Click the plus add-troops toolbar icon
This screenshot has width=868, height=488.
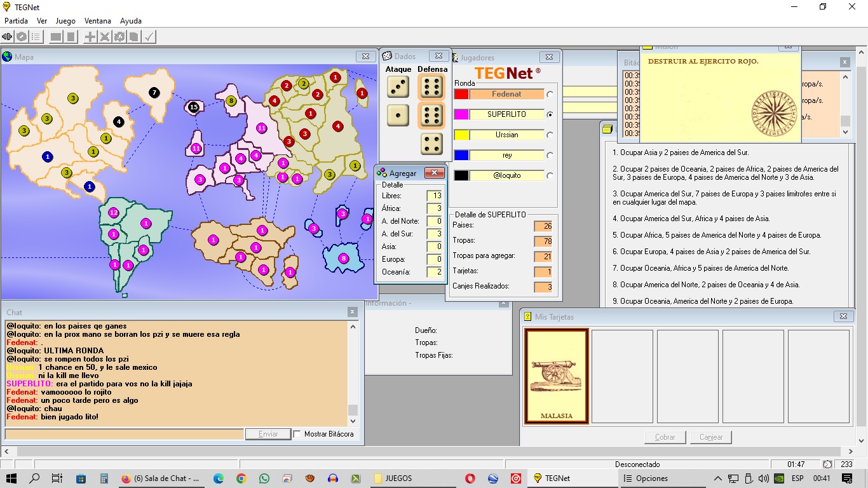[x=90, y=37]
